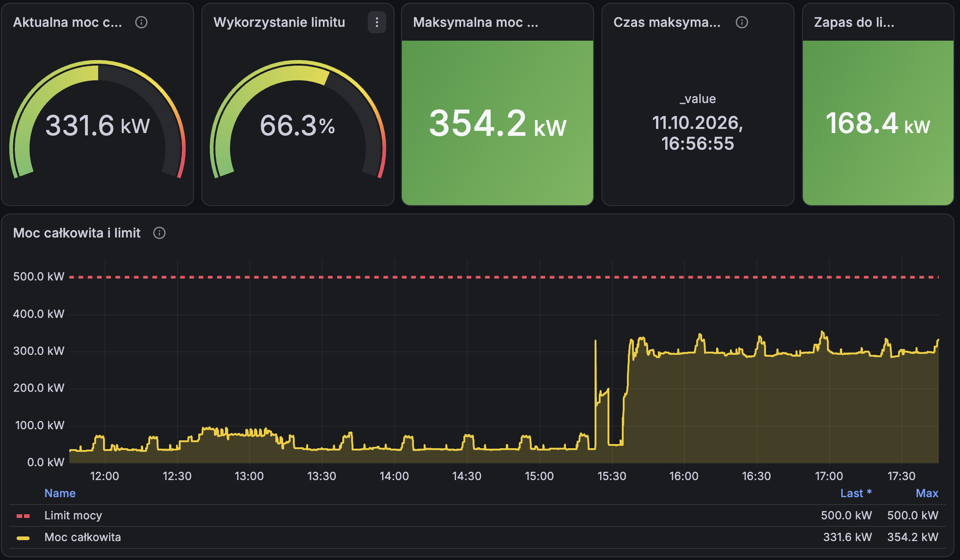This screenshot has width=960, height=560.
Task: Click the Aktualna moc c... panel title
Action: (x=67, y=22)
